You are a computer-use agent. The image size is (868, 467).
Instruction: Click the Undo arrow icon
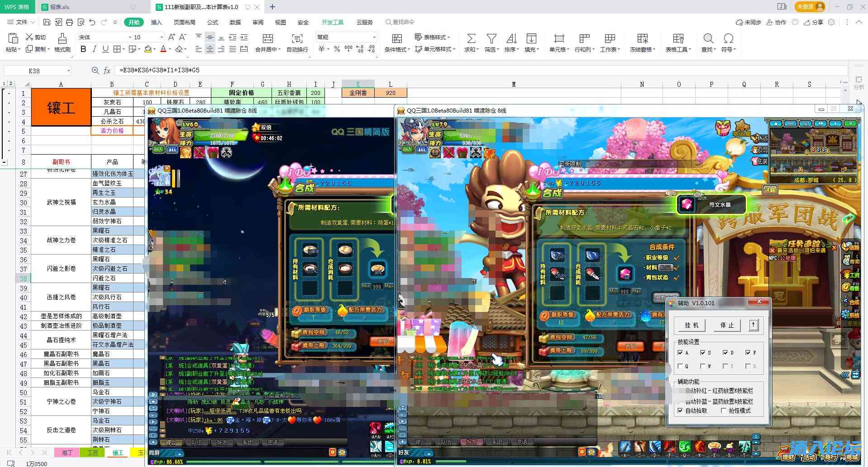click(92, 22)
